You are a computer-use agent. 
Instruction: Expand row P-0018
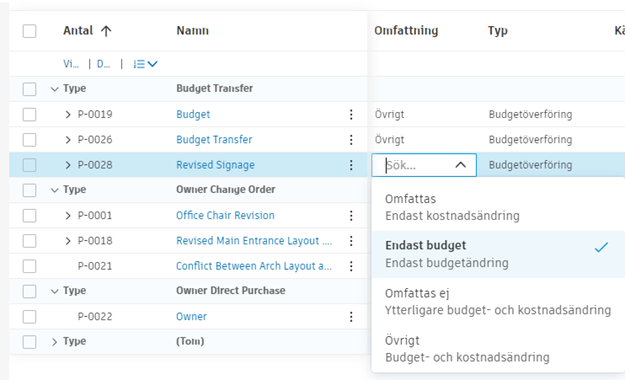point(68,241)
